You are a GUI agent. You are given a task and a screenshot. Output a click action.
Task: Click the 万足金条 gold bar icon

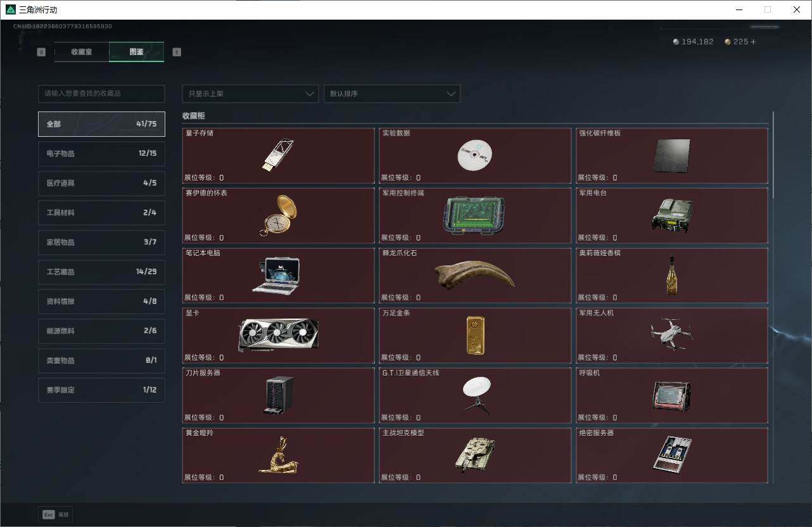(x=475, y=335)
